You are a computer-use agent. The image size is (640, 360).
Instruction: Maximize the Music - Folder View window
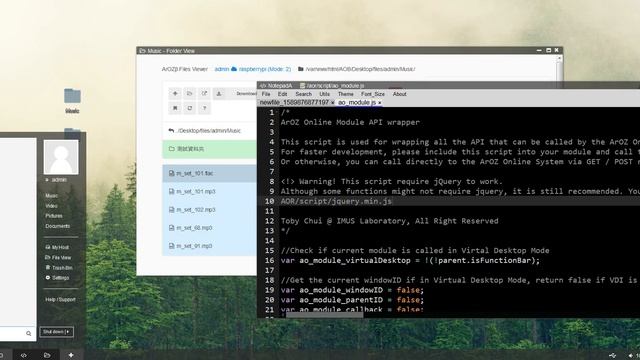click(x=549, y=50)
